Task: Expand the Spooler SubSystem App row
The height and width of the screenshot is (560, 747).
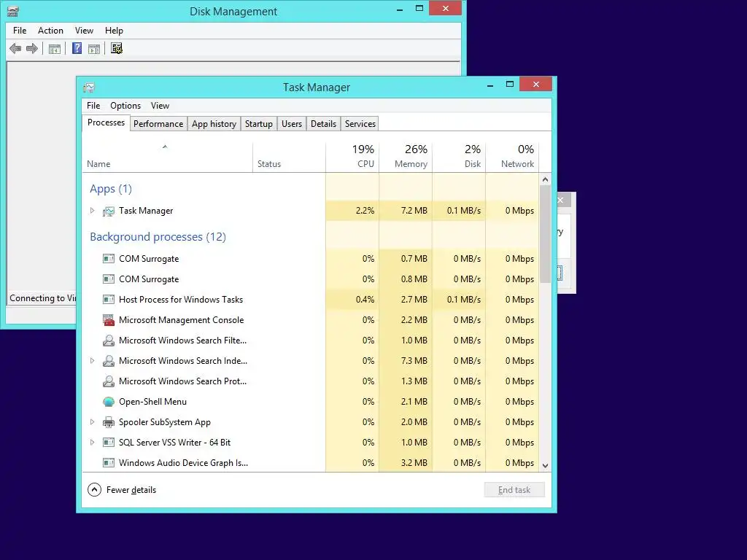Action: 93,422
